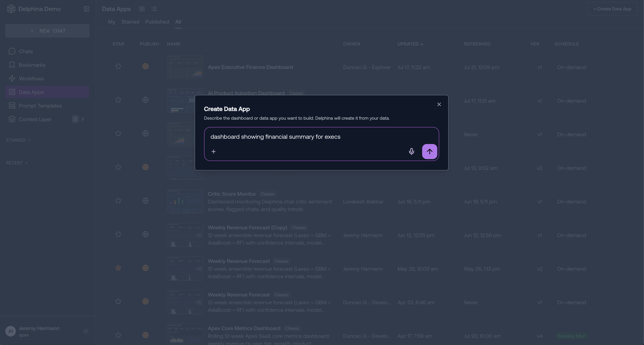This screenshot has height=345, width=644.
Task: Unstar Weekly Revenue Forecast updated May 29
Action: [118, 268]
